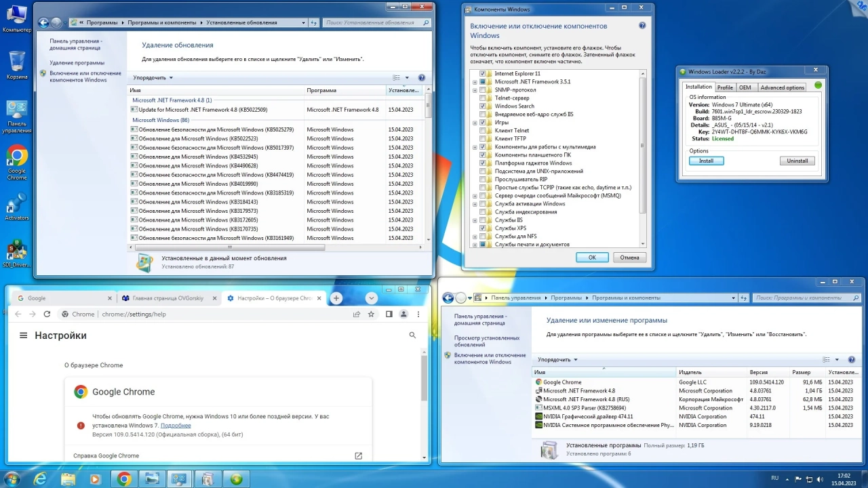Go back in the Установленные обновления window
The height and width of the screenshot is (488, 868).
[x=43, y=22]
